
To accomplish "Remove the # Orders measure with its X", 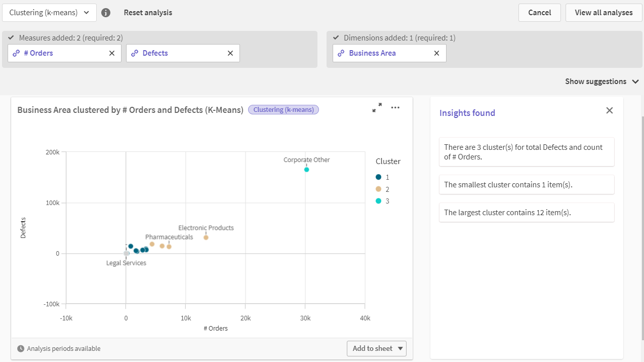I will point(111,53).
